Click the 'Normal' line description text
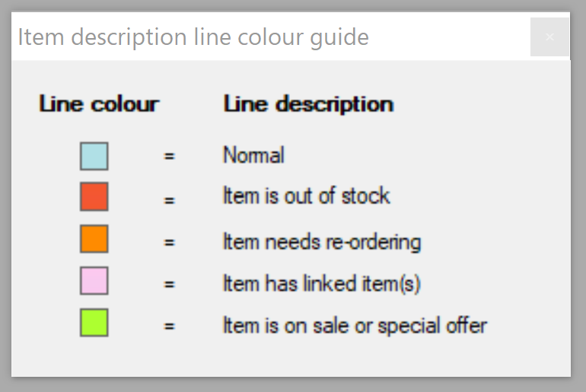 click(x=253, y=155)
